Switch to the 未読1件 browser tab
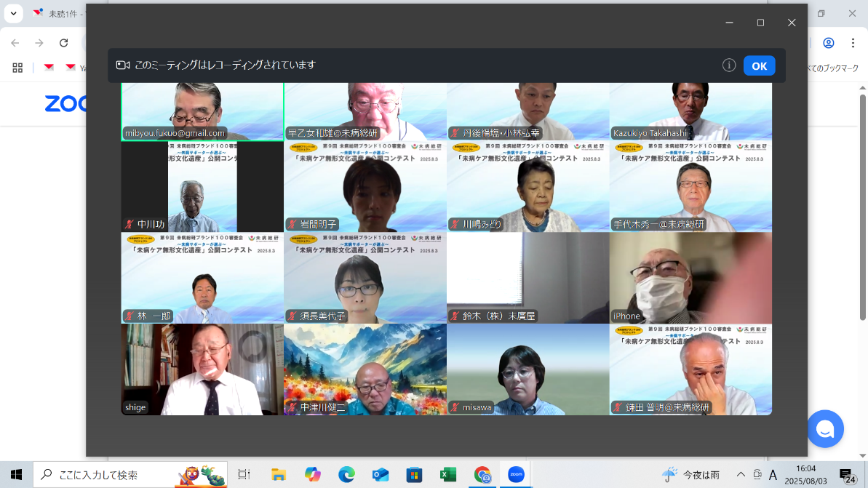The image size is (868, 488). point(57,13)
